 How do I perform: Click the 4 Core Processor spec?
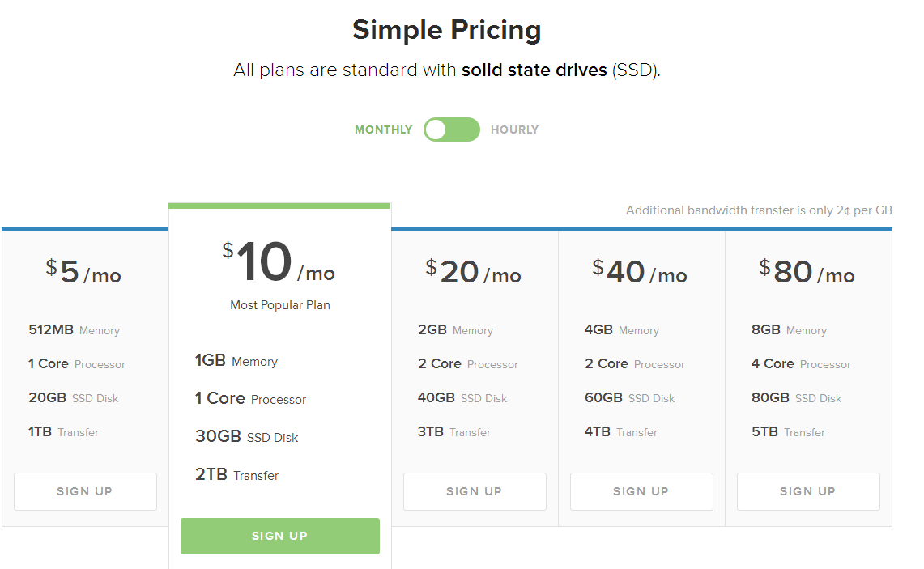point(801,364)
